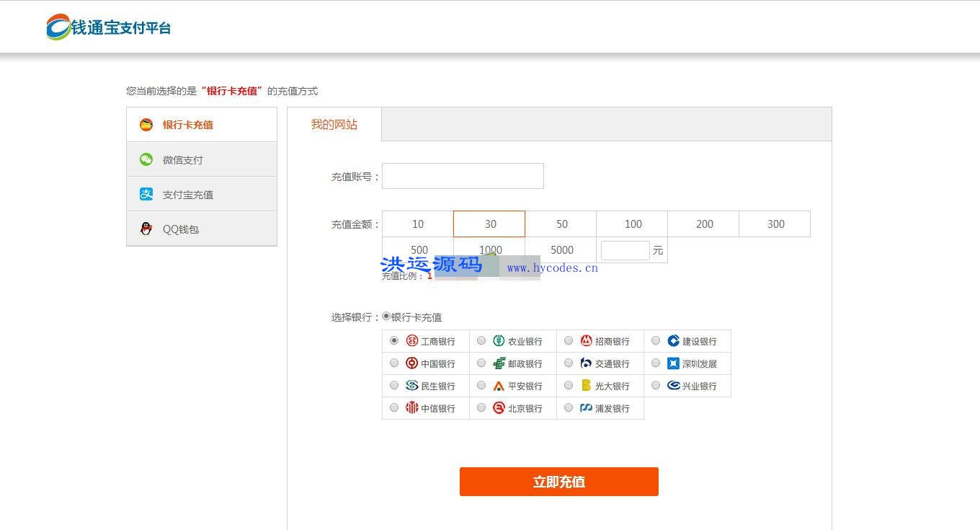Select the 浦发银行 radio button

pyautogui.click(x=569, y=407)
